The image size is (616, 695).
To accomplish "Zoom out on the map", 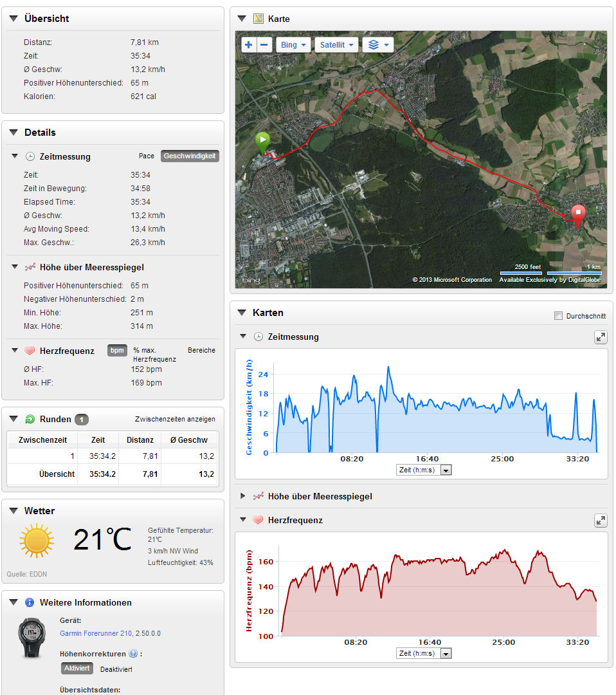I will pyautogui.click(x=264, y=45).
